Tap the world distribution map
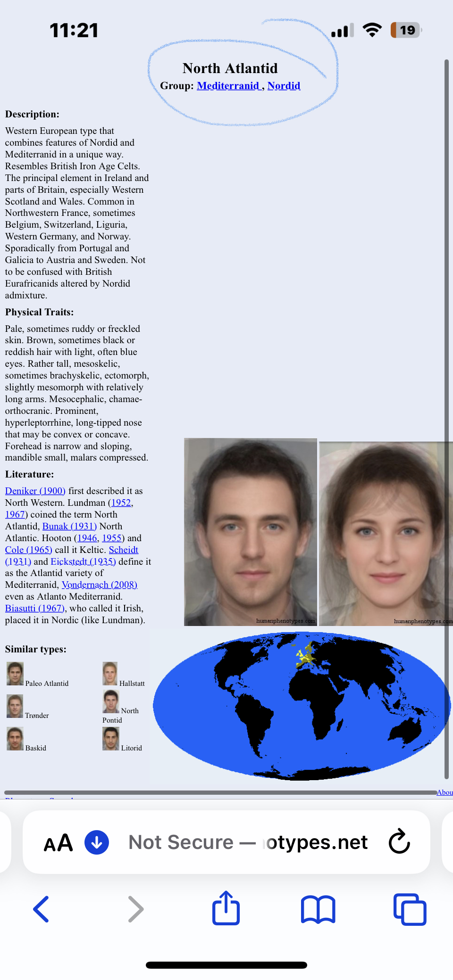453x980 pixels. click(302, 706)
